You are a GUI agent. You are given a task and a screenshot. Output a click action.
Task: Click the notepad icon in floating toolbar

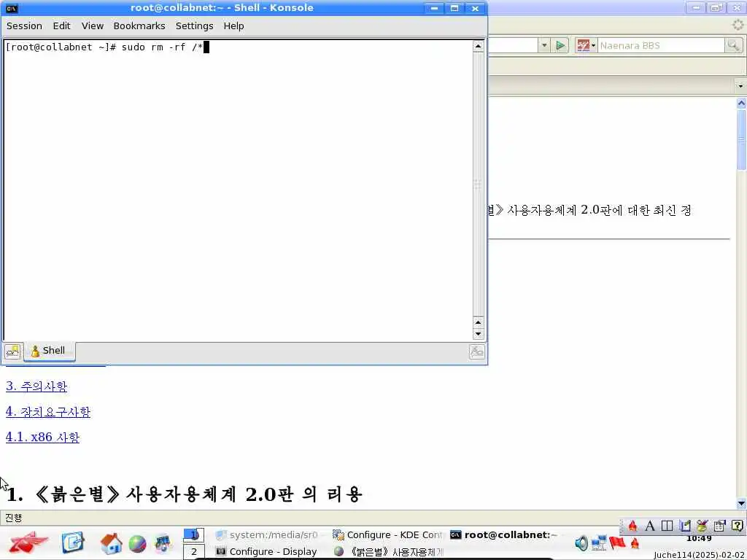pos(684,526)
